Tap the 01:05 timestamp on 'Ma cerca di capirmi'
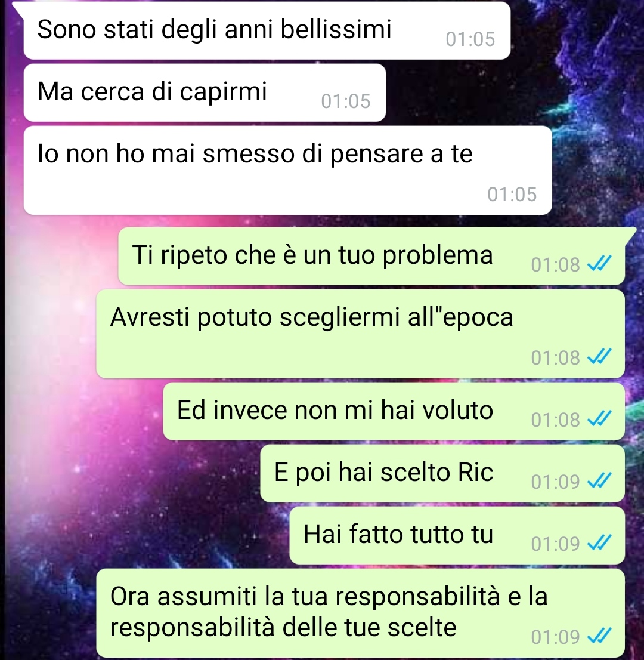644x660 pixels. point(346,101)
